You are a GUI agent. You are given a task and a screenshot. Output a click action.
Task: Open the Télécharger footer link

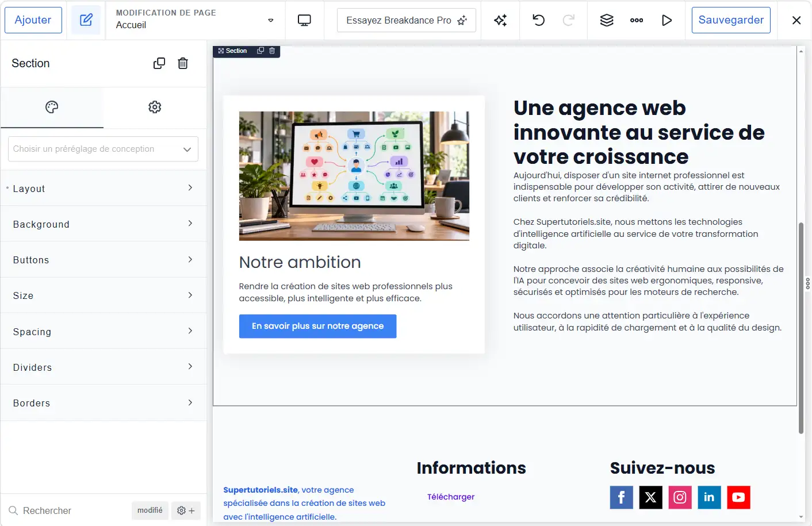[x=451, y=497]
